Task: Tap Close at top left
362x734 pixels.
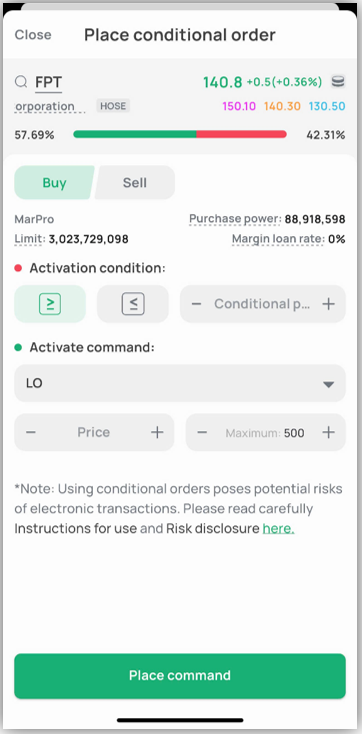Action: coord(33,35)
